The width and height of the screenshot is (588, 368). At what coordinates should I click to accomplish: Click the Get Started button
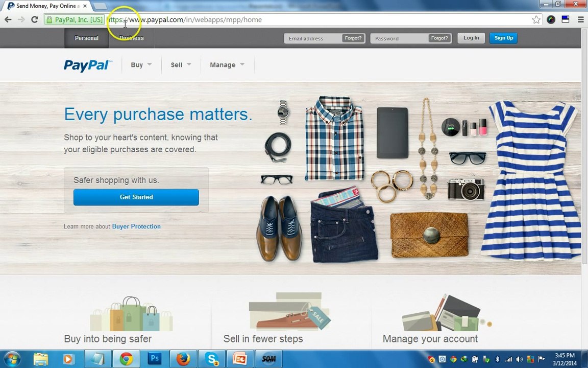(x=136, y=197)
